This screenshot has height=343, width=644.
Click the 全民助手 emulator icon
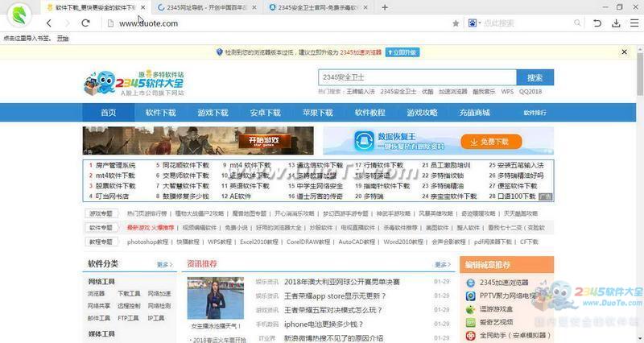[470, 335]
